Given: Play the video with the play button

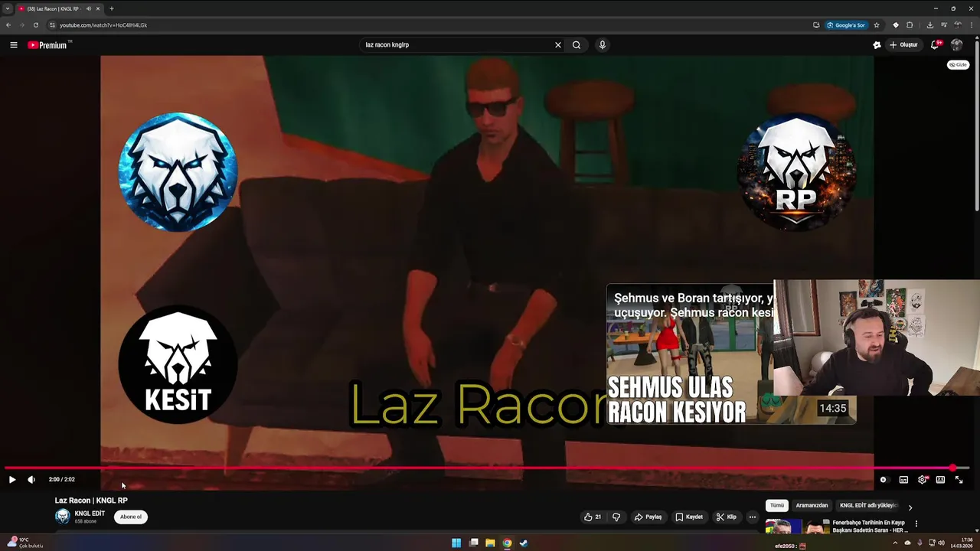Looking at the screenshot, I should [x=12, y=480].
